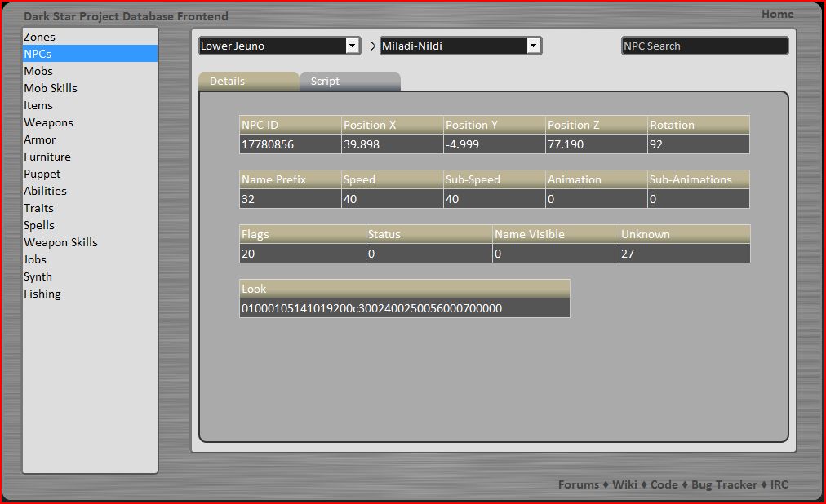The width and height of the screenshot is (826, 504).
Task: Expand the NPC dropdown showing Miladi-Nildi
Action: coord(460,46)
